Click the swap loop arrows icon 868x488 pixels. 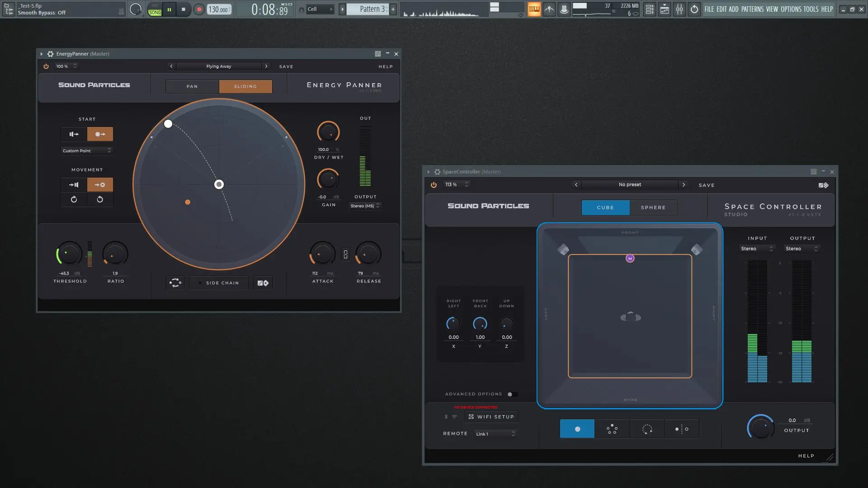coord(175,283)
